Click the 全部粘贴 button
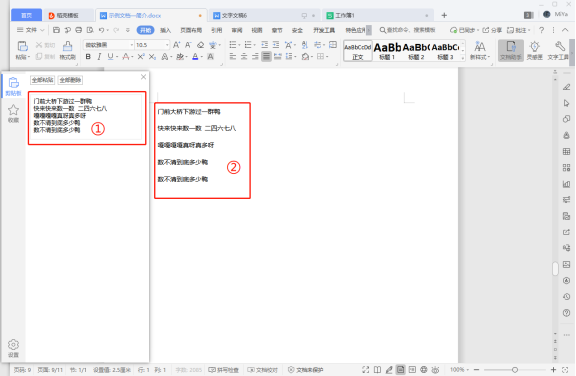 click(43, 80)
